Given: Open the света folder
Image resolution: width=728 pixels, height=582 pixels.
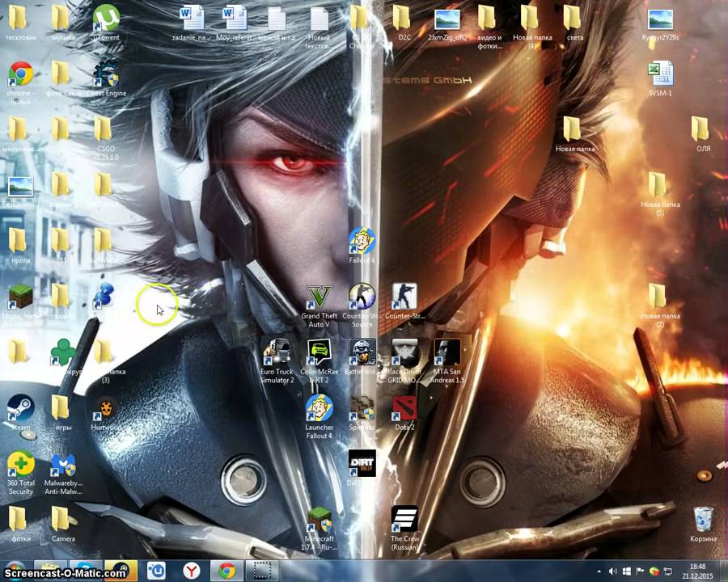Looking at the screenshot, I should (575, 23).
